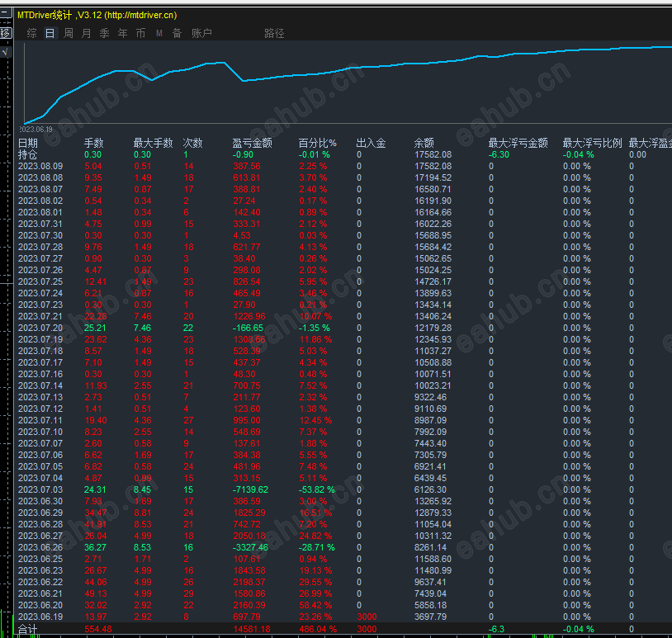Viewport: 672px width, 638px height.
Task: Click the 最大浮亏比例 column header
Action: coord(592,143)
